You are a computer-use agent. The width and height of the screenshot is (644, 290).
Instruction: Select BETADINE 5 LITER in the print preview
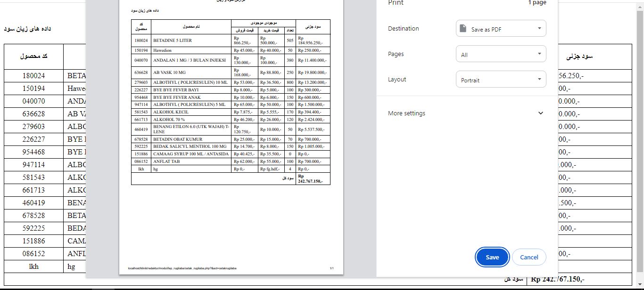173,40
